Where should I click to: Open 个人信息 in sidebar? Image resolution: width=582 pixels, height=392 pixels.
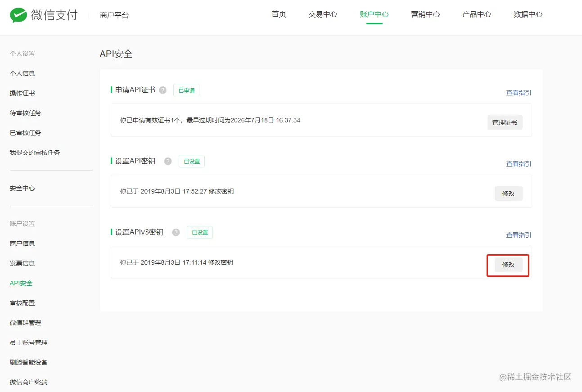(23, 73)
